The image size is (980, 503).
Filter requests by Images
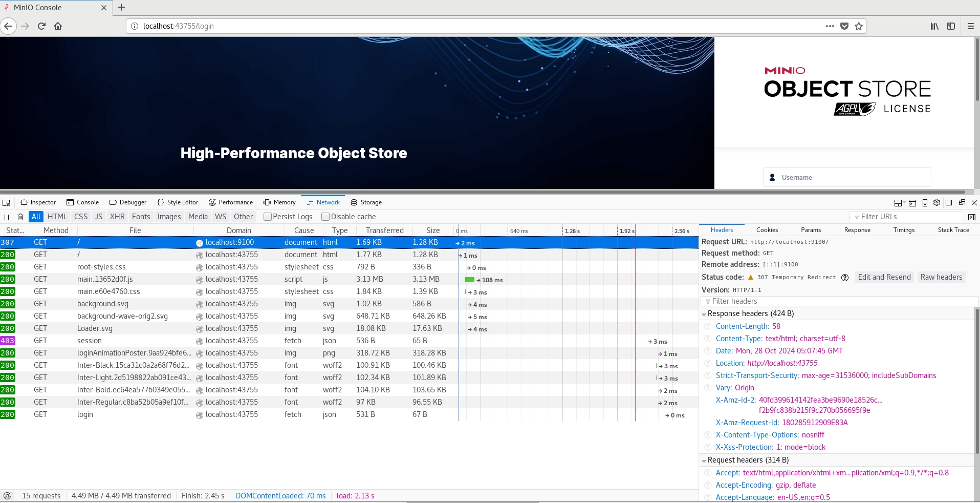point(169,217)
